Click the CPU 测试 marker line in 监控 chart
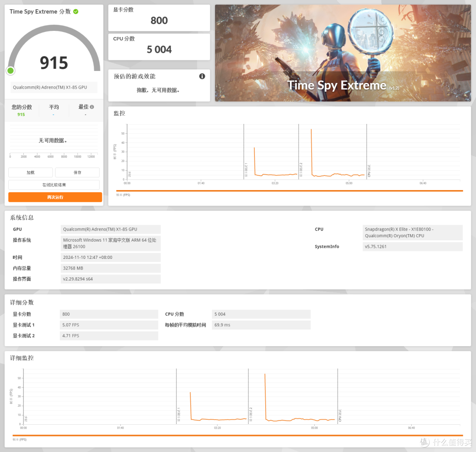 [x=367, y=152]
